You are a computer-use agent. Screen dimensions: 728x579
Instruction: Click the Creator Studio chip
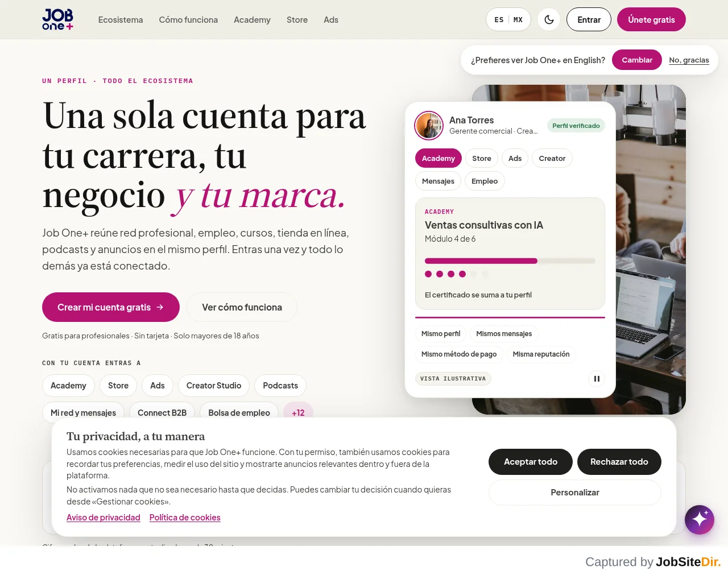214,386
